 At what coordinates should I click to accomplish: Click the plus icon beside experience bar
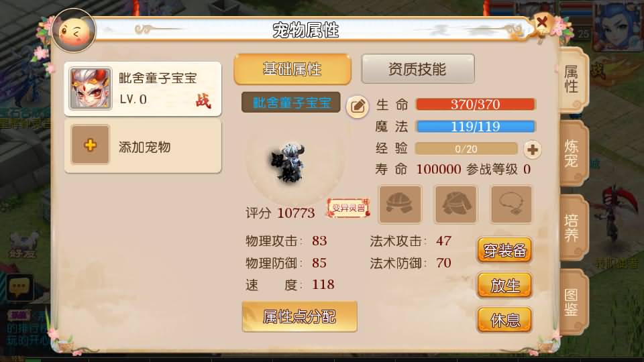pyautogui.click(x=532, y=149)
